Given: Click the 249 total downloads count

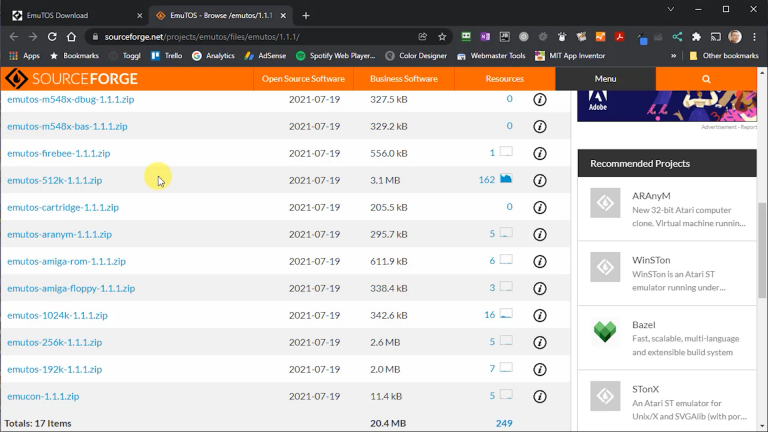Looking at the screenshot, I should [x=504, y=423].
